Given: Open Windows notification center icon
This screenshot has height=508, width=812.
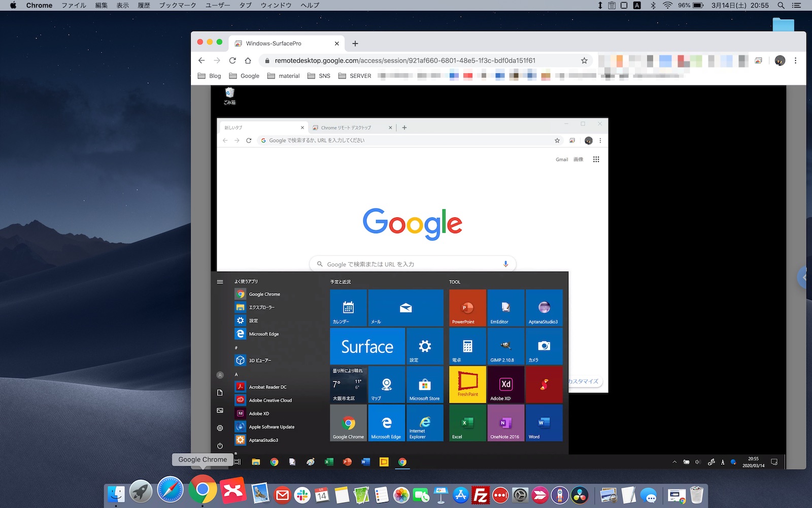Looking at the screenshot, I should click(774, 462).
